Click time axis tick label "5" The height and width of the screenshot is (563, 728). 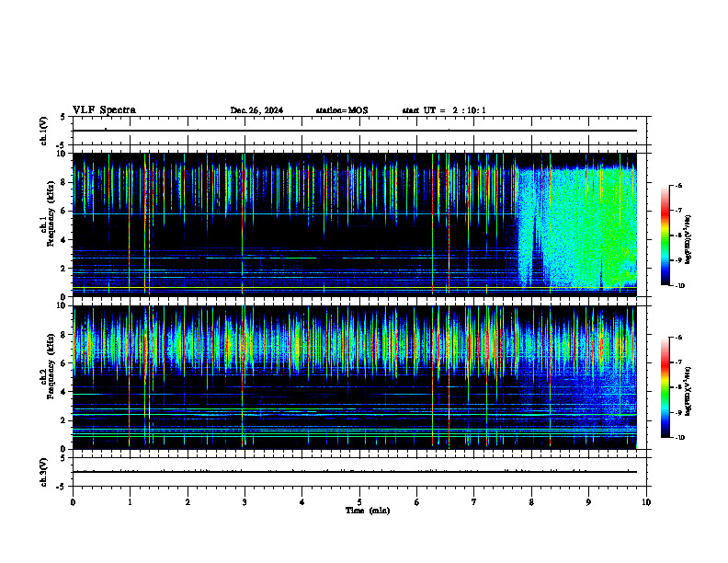[x=359, y=502]
